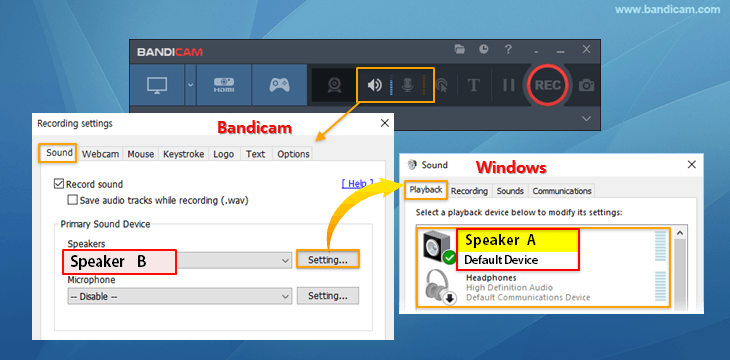
Task: Start recording with the REC button
Action: [548, 85]
